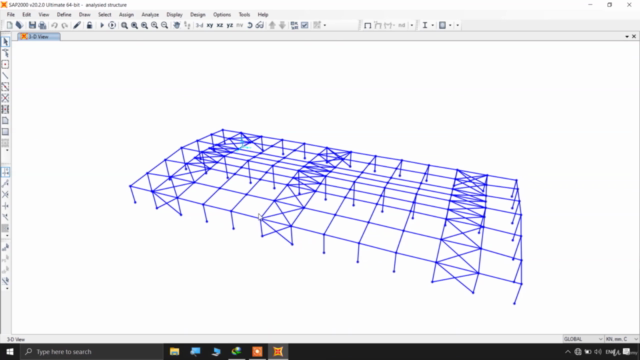Click the volume icon in system tray
Viewport: 640px width, 360px height.
(598, 352)
